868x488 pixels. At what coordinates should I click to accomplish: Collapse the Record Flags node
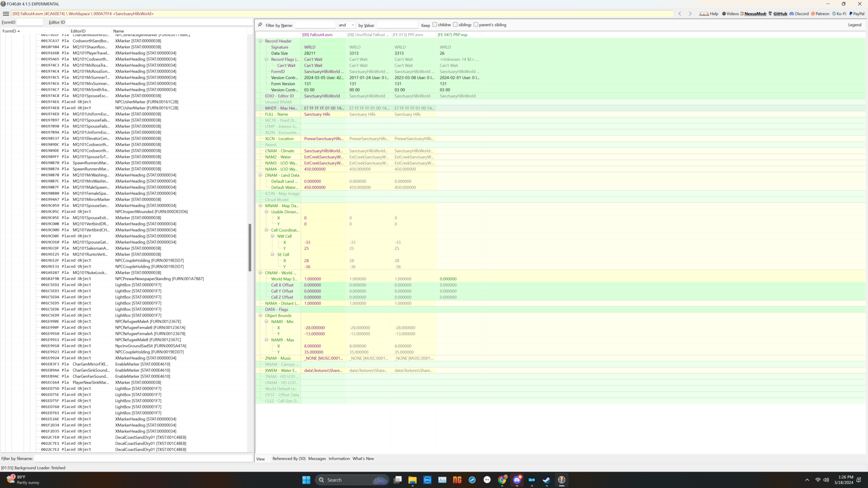pyautogui.click(x=266, y=59)
